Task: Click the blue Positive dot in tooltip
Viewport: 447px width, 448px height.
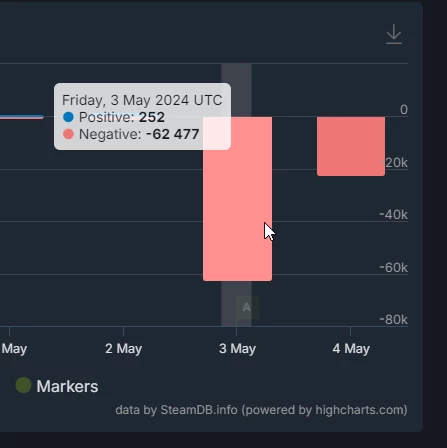Action: pos(68,117)
